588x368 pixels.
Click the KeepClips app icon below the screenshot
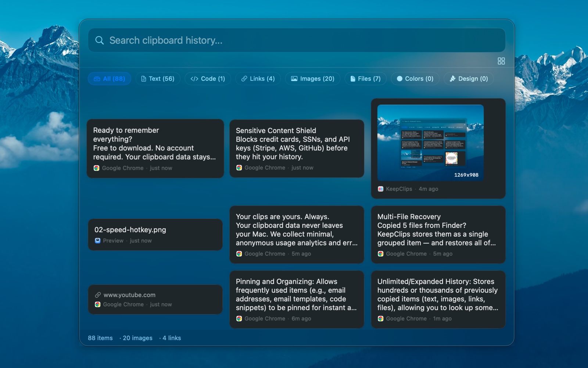coord(381,189)
